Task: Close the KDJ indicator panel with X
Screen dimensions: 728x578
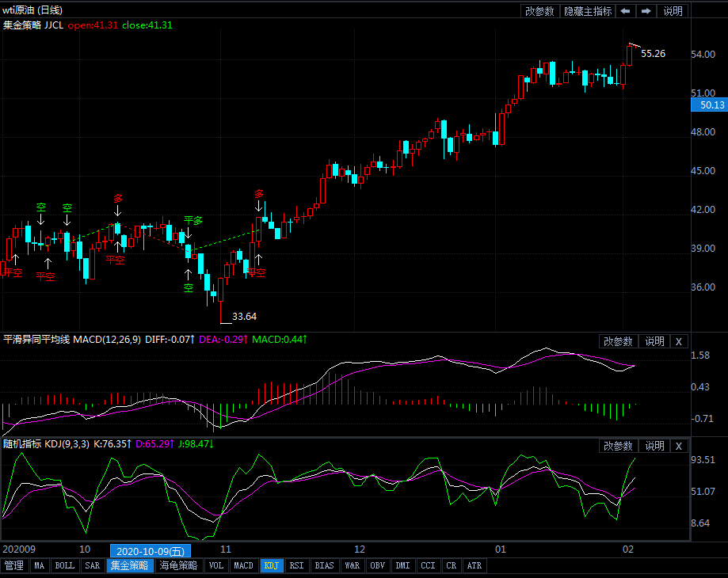Action: 678,446
